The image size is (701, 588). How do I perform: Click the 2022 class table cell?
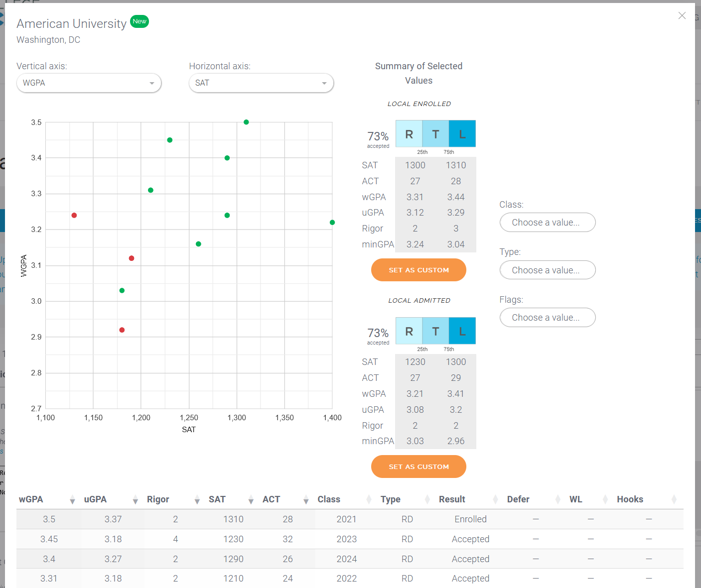coord(346,579)
